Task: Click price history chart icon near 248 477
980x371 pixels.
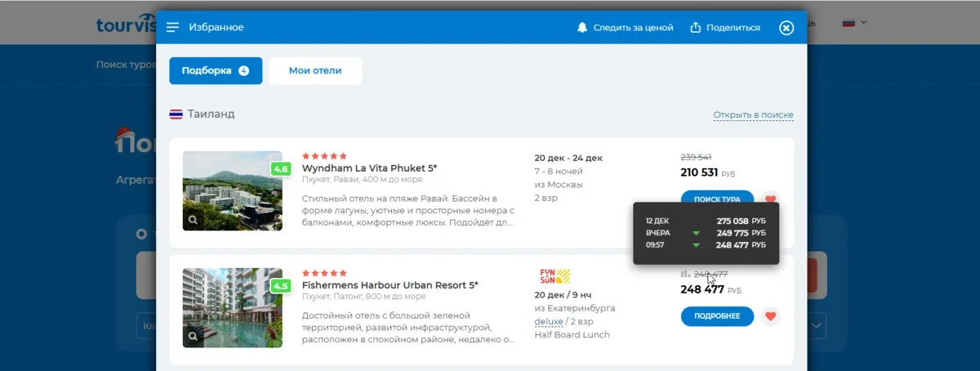Action: pyautogui.click(x=685, y=275)
